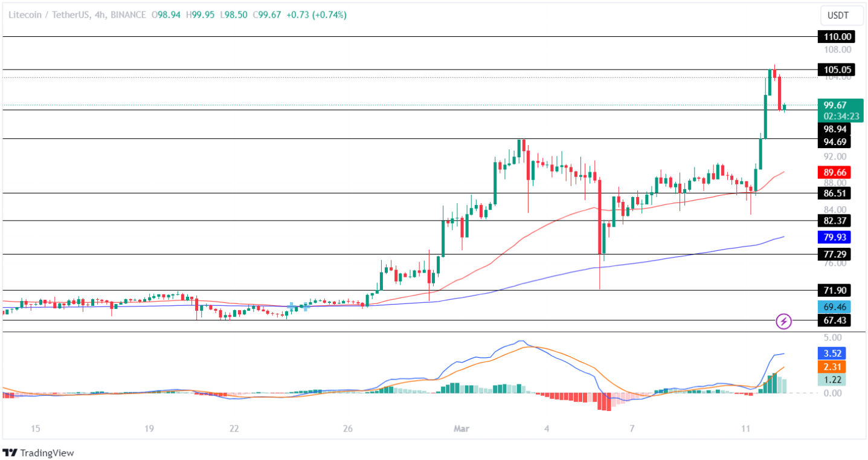The height and width of the screenshot is (460, 868).
Task: Click the MACD histogram value 1.22
Action: (832, 380)
